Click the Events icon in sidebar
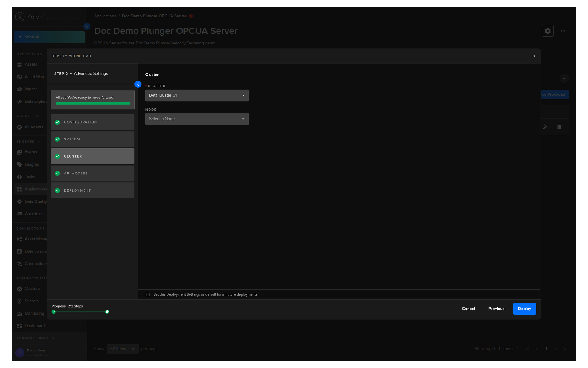The height and width of the screenshot is (368, 588). click(x=20, y=152)
